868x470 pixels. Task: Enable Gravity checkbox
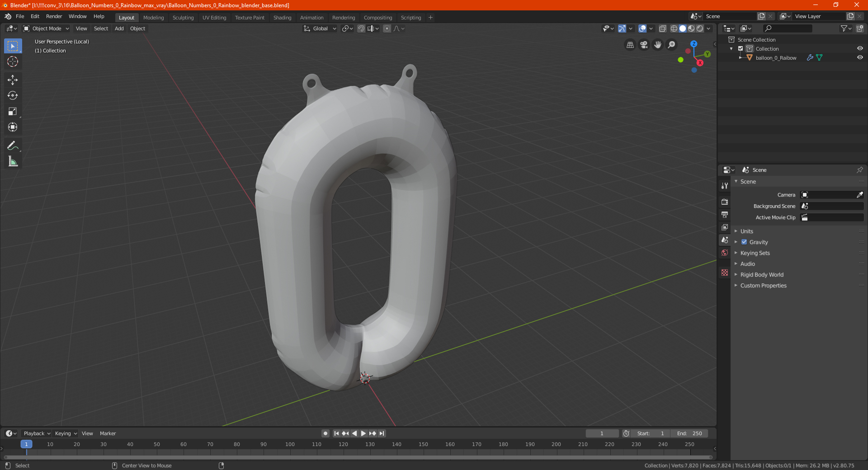744,242
